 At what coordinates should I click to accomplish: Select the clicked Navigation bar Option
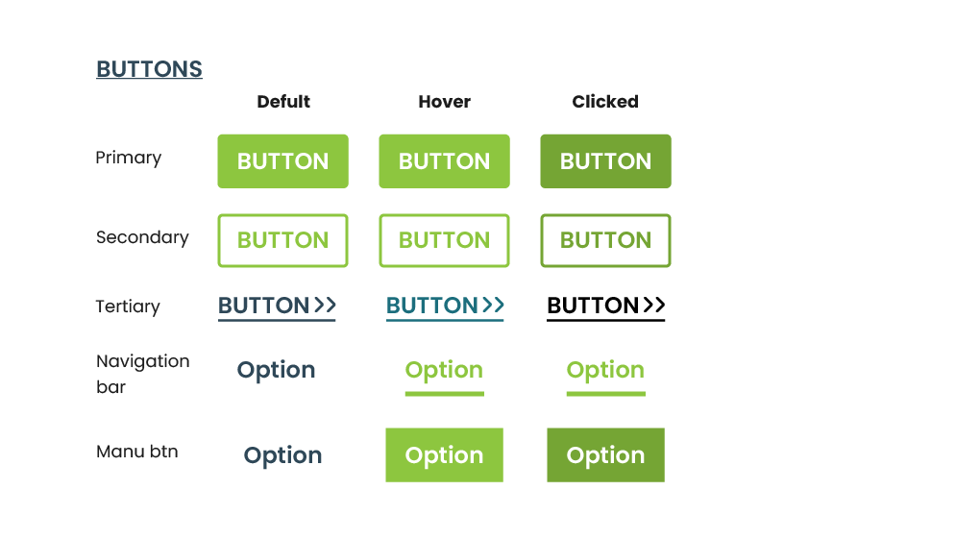(605, 370)
